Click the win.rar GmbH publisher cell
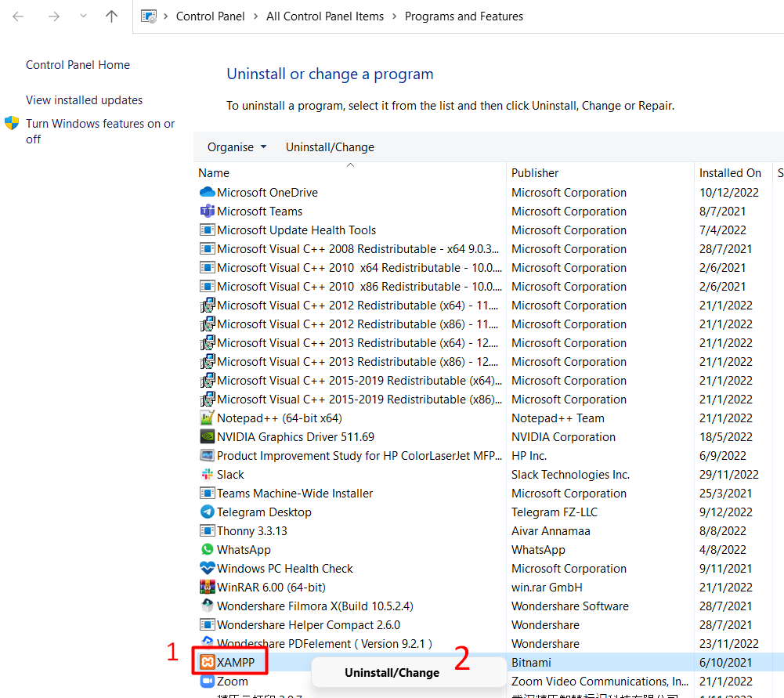Image resolution: width=784 pixels, height=698 pixels. [547, 587]
